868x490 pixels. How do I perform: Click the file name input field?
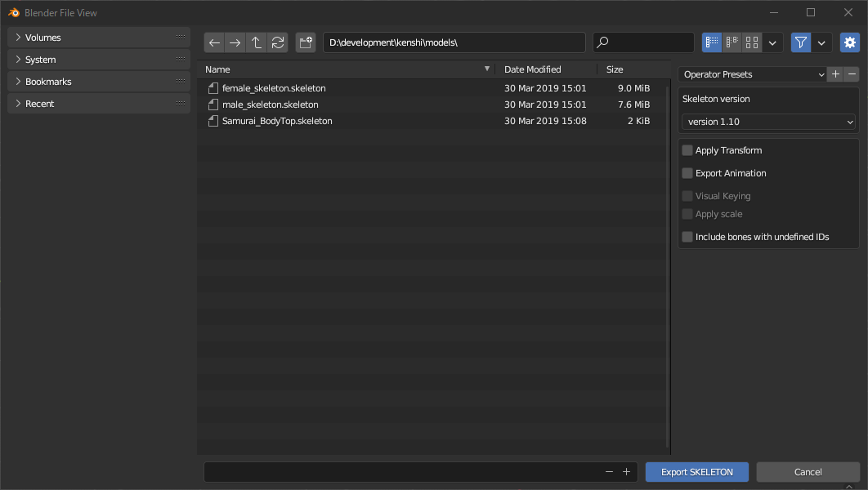(421, 472)
